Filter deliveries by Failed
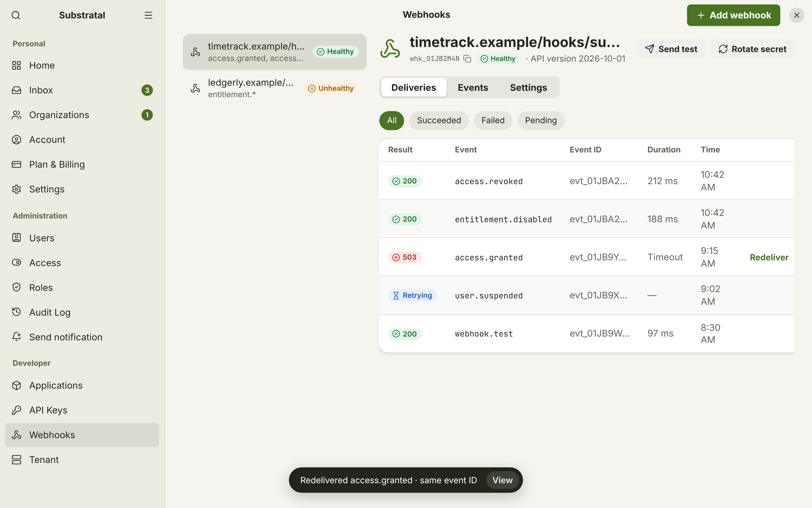Viewport: 812px width, 508px height. coord(493,120)
